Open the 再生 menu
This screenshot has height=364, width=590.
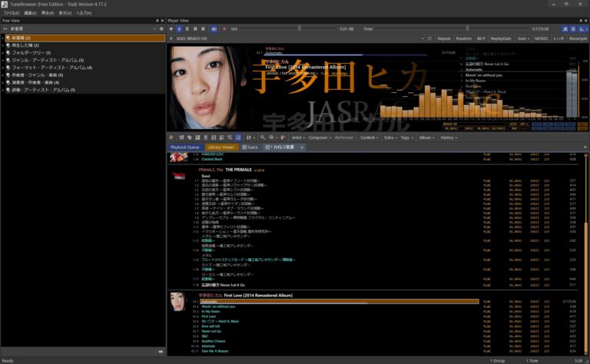pyautogui.click(x=48, y=13)
